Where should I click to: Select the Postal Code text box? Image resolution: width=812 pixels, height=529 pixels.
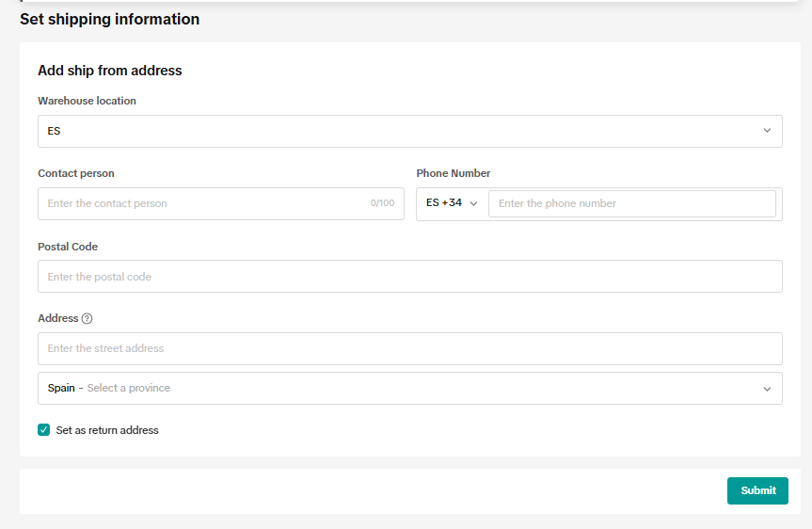click(410, 276)
